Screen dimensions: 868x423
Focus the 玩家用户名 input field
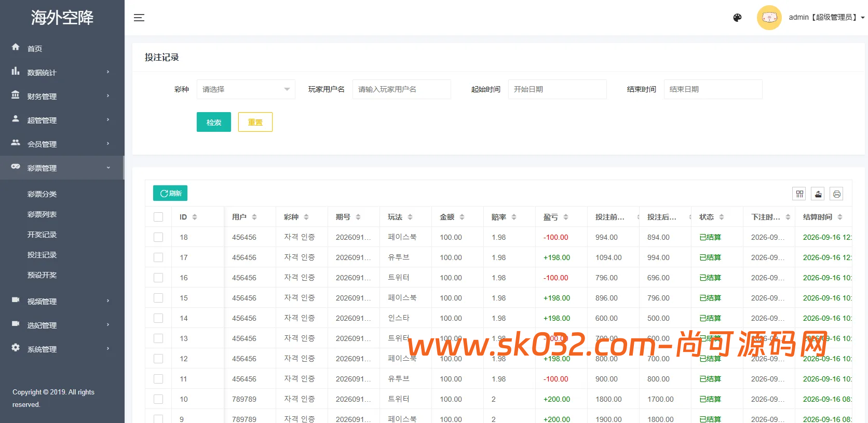tap(402, 89)
